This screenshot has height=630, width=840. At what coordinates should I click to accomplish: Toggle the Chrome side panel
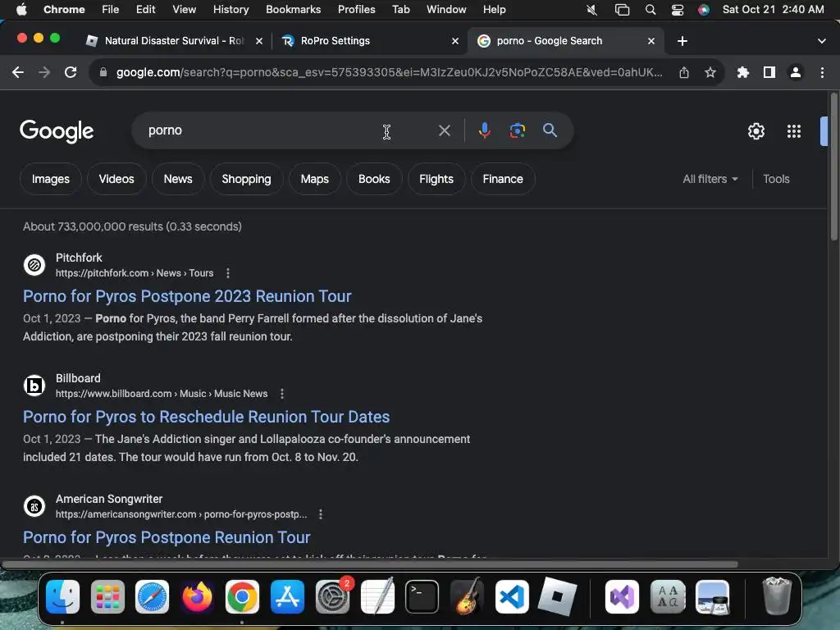coord(769,72)
